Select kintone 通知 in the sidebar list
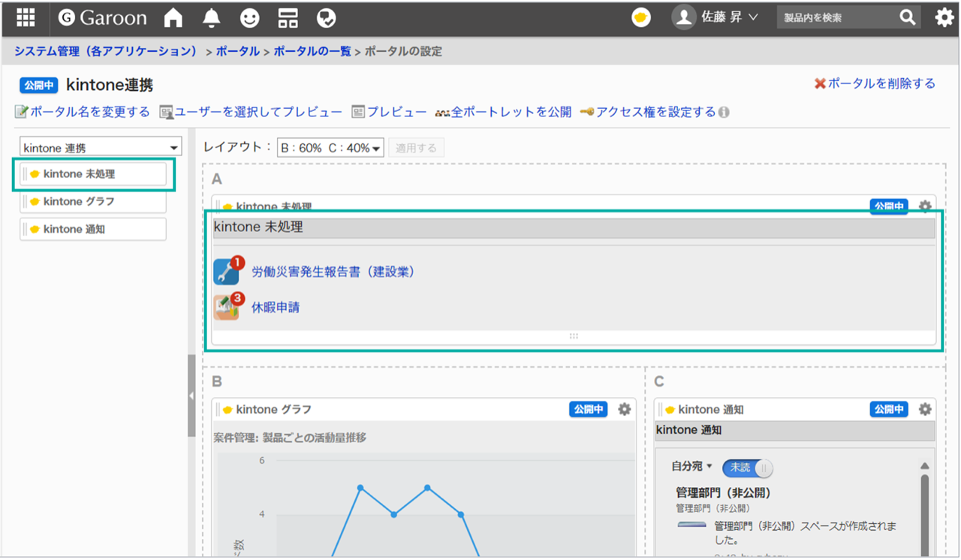The image size is (961, 560). click(x=93, y=229)
